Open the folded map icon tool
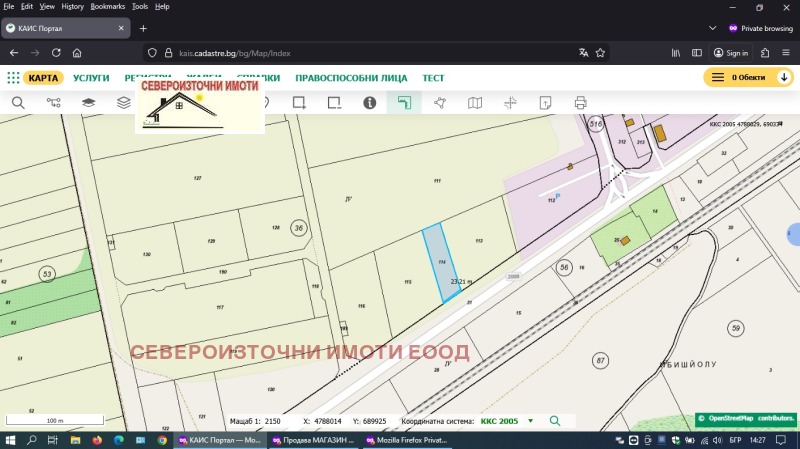The image size is (800, 449). (475, 102)
